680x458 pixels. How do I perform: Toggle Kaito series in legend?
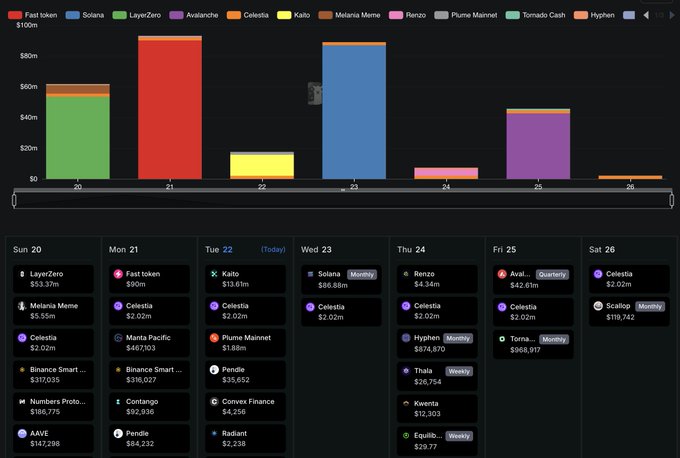pyautogui.click(x=294, y=15)
